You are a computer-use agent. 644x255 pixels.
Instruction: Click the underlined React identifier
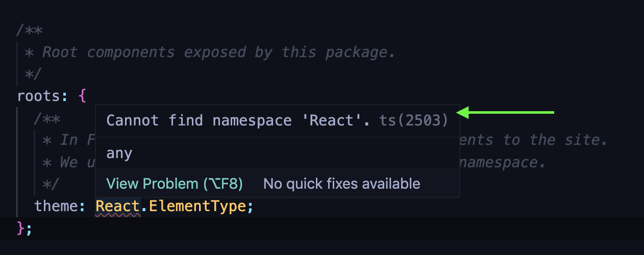(117, 206)
